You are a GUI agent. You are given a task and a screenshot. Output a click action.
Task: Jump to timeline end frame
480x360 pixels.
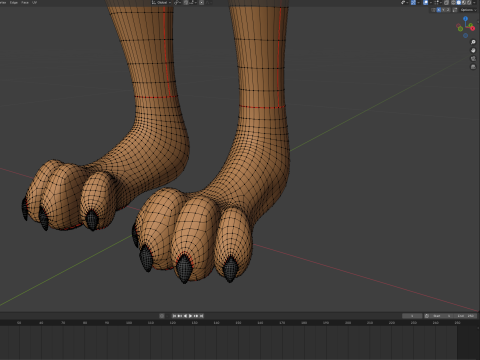(x=201, y=316)
